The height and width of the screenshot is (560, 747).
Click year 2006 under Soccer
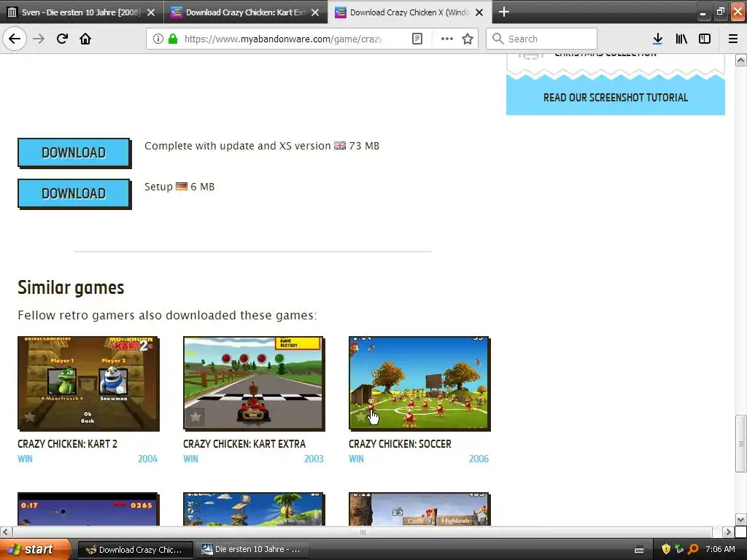pyautogui.click(x=479, y=459)
